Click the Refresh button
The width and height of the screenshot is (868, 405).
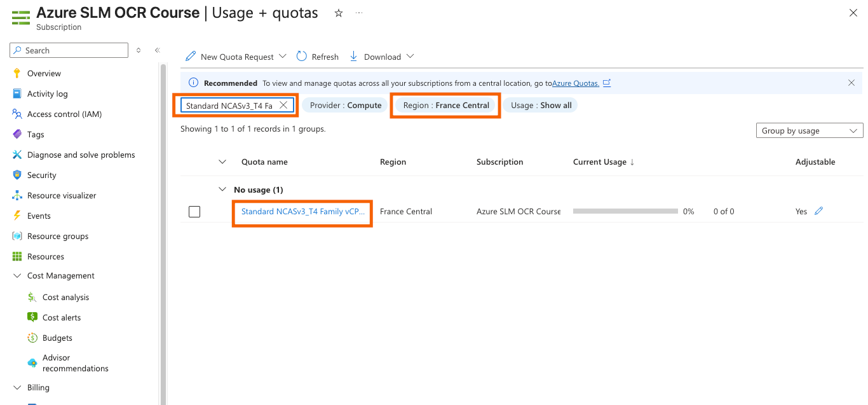coord(318,57)
